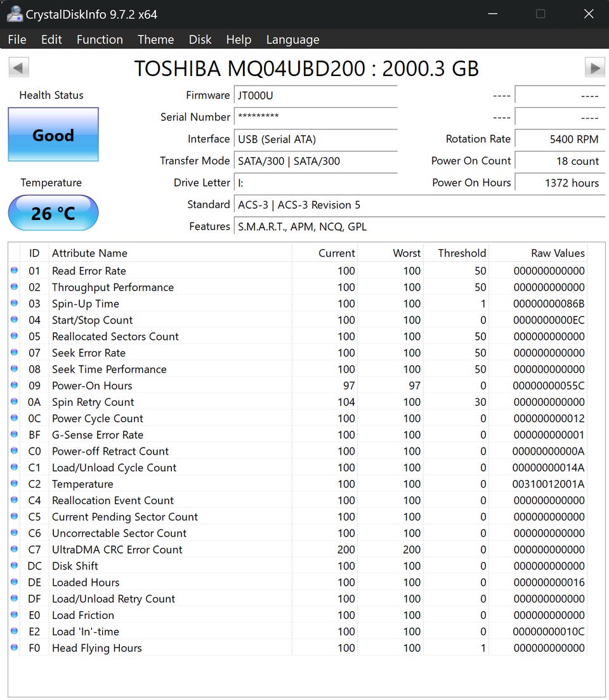Click the Firmware field JT000U
The height and width of the screenshot is (700, 609).
[x=315, y=96]
